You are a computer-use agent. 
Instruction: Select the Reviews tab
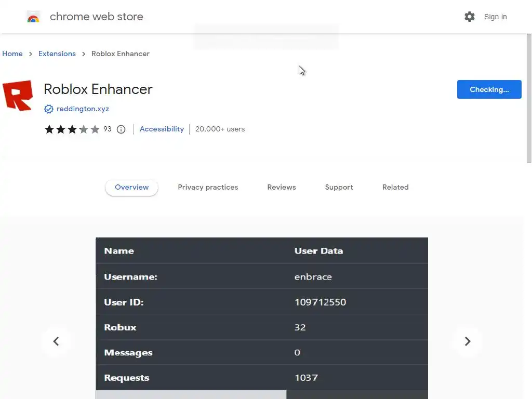(x=282, y=188)
